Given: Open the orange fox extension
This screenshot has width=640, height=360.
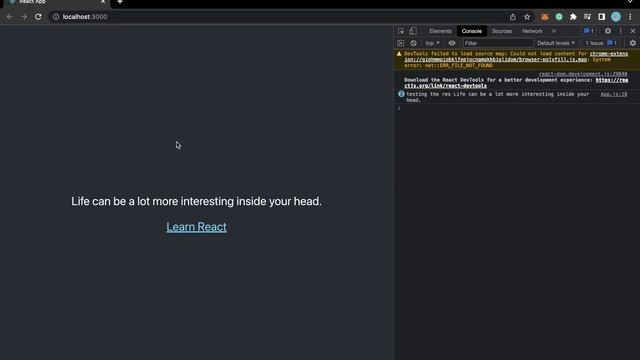Looking at the screenshot, I should (x=544, y=17).
